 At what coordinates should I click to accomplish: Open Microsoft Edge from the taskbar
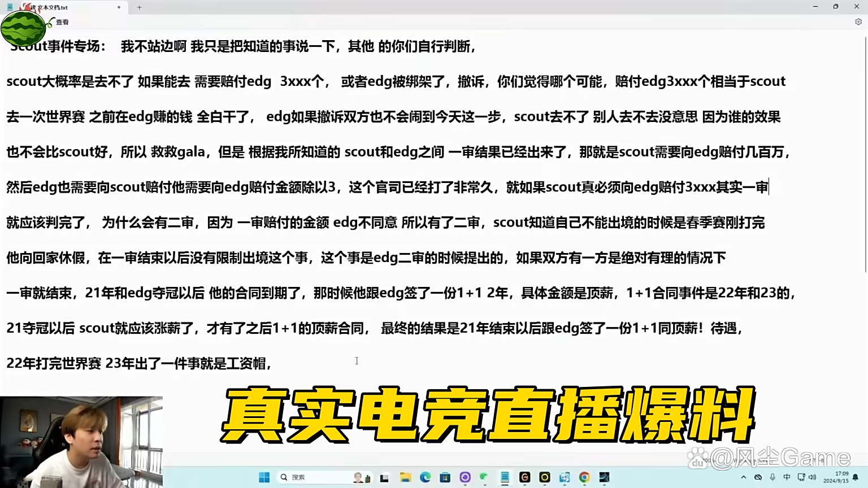click(x=426, y=477)
